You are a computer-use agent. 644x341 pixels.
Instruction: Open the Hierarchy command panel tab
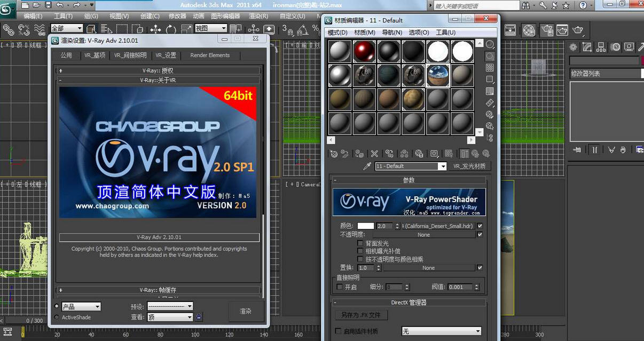click(x=601, y=47)
